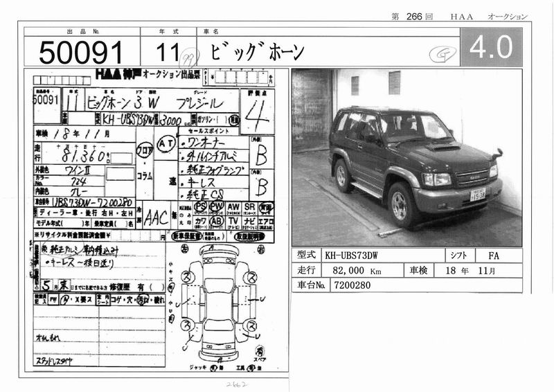Click the TV equipment box

point(233,221)
